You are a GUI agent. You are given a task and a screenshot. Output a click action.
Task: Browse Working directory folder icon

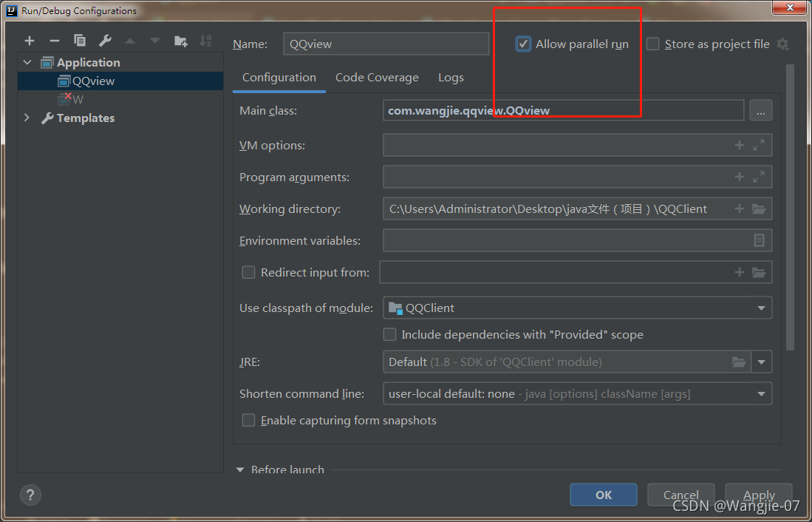pyautogui.click(x=759, y=209)
